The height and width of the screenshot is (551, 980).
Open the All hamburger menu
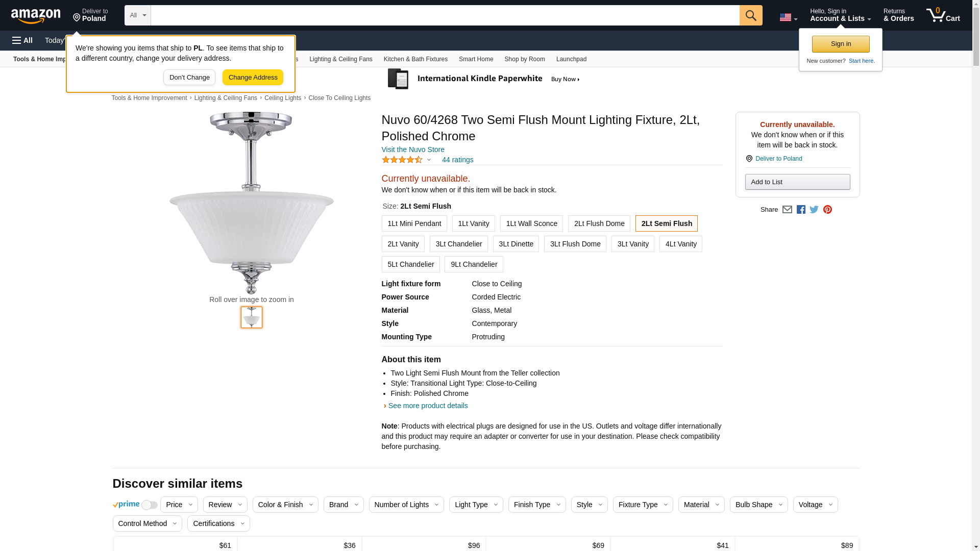click(22, 40)
